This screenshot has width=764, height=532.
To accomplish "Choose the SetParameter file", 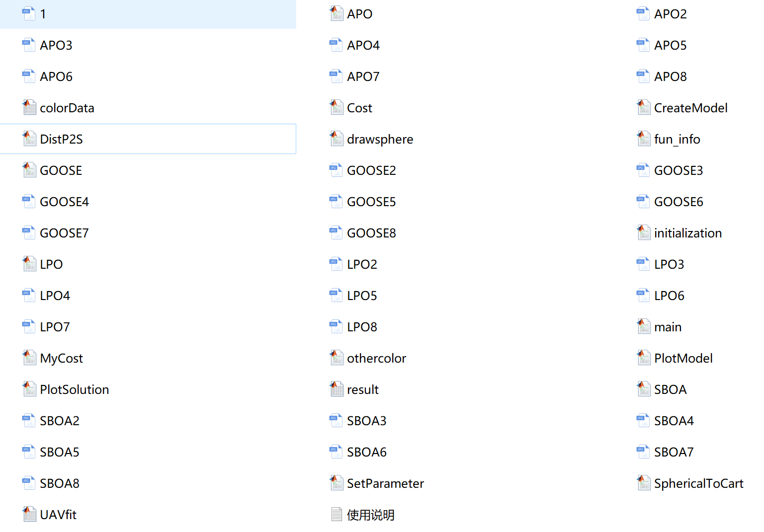I will 385,483.
